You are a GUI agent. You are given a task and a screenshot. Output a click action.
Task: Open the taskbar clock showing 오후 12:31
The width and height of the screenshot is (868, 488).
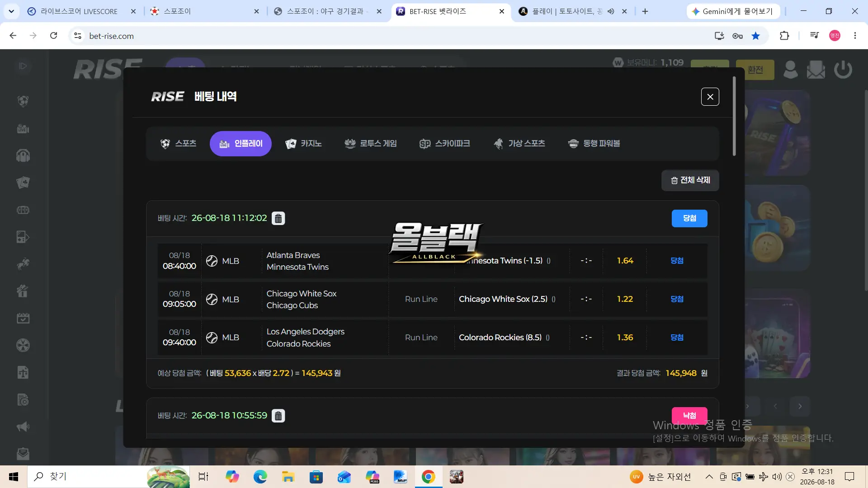[x=817, y=477]
